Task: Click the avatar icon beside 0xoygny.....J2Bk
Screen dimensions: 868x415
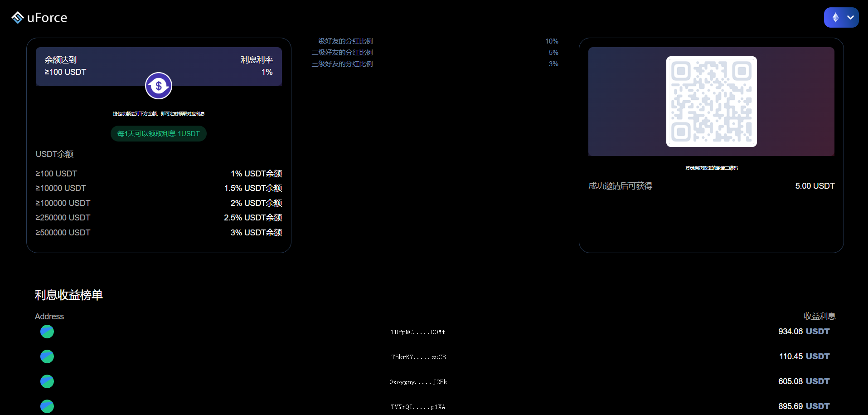Action: [47, 382]
